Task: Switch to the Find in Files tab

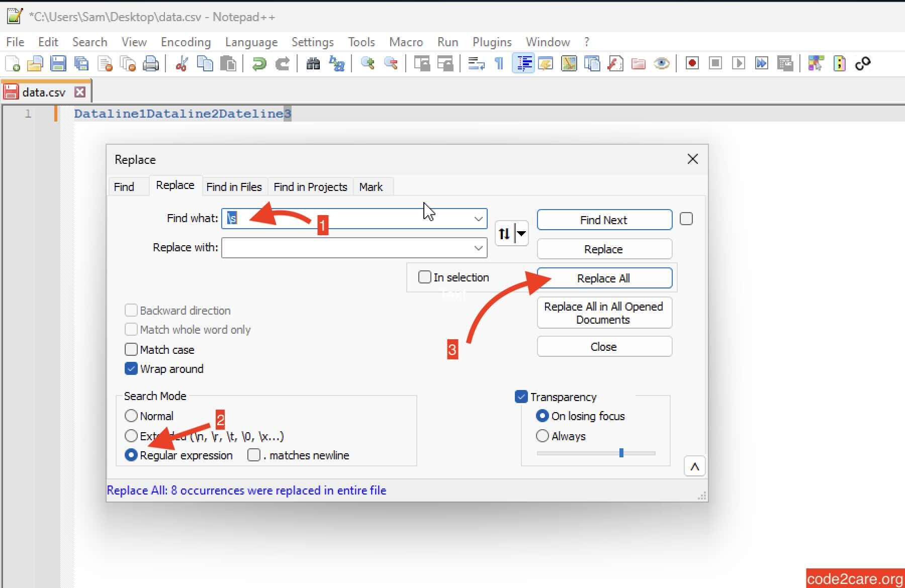Action: click(x=234, y=186)
